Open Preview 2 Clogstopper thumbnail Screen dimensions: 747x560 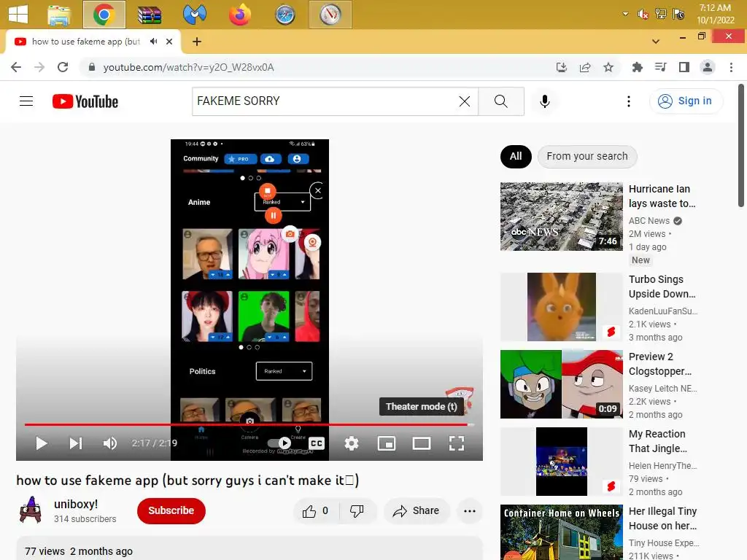point(561,384)
